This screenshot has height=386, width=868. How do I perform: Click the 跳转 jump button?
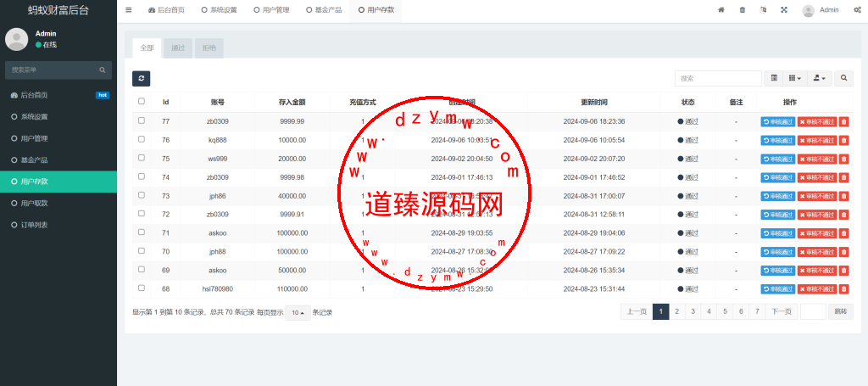841,312
